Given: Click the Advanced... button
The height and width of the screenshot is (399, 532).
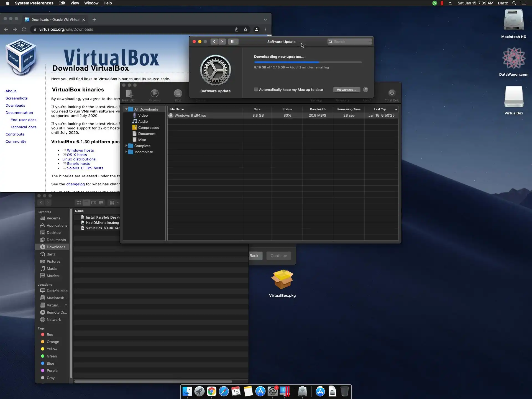Looking at the screenshot, I should point(346,89).
